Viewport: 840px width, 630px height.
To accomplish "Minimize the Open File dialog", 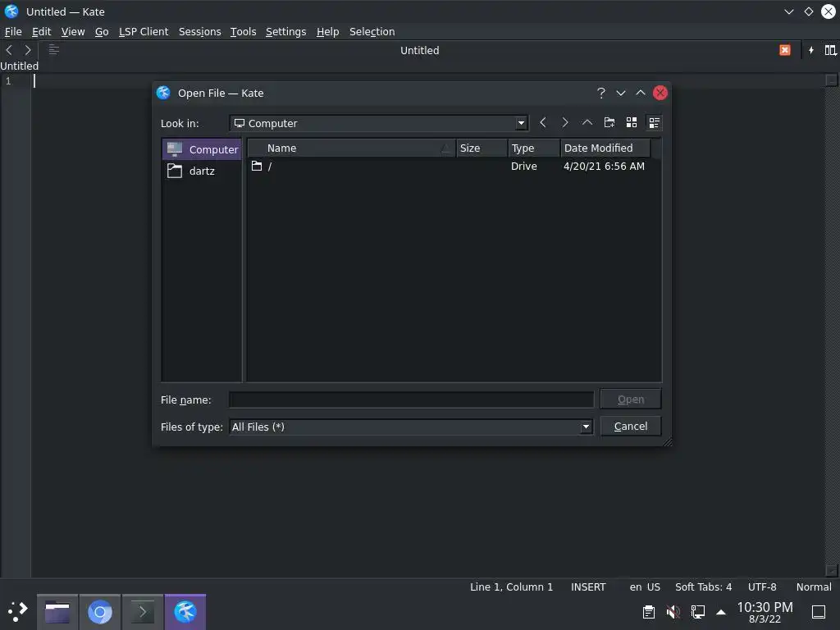I will click(x=621, y=93).
